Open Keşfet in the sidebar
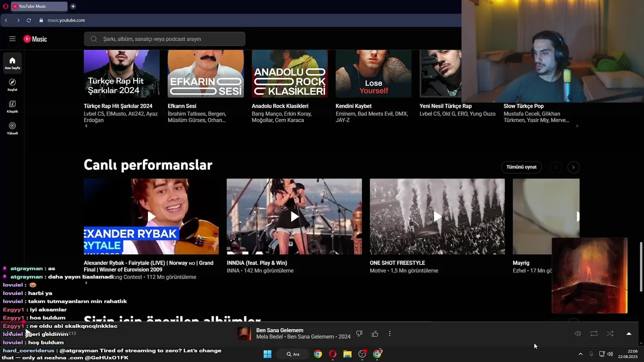Viewport: 644px width, 362px height. (x=12, y=84)
